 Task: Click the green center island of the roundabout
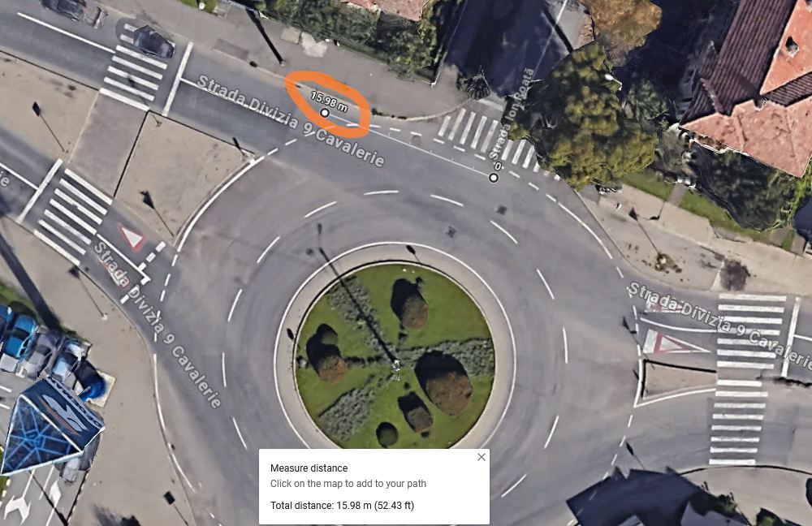tap(395, 356)
